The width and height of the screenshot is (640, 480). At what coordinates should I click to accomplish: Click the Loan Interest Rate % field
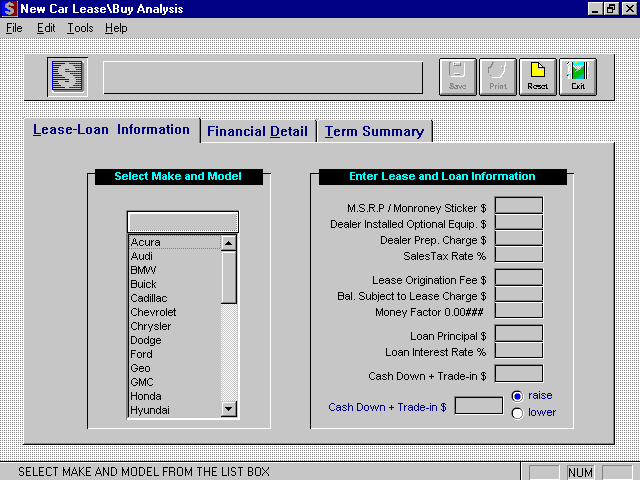518,351
